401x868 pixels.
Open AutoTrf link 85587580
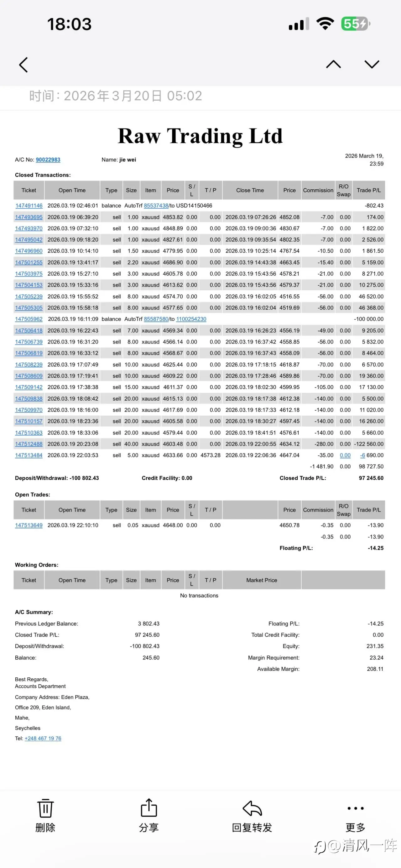[156, 319]
